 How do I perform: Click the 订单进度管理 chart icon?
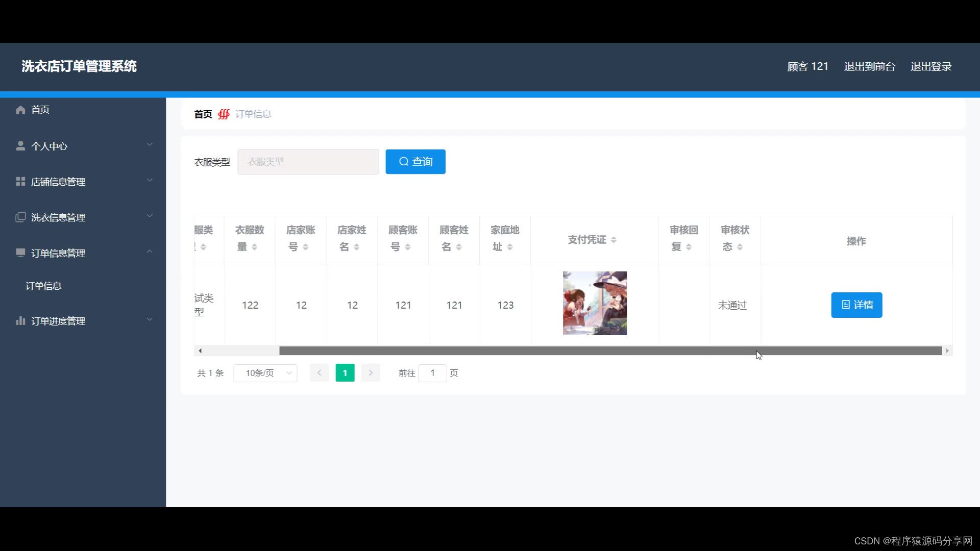(x=20, y=320)
